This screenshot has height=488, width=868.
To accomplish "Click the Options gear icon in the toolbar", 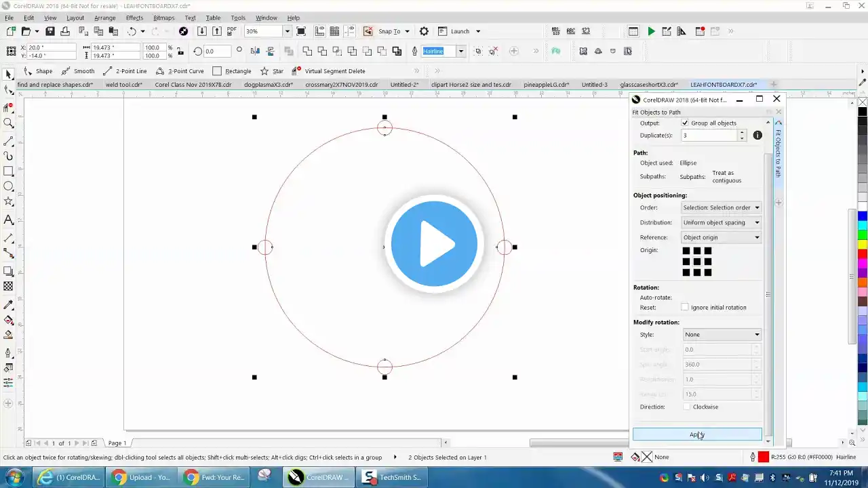I will click(424, 31).
